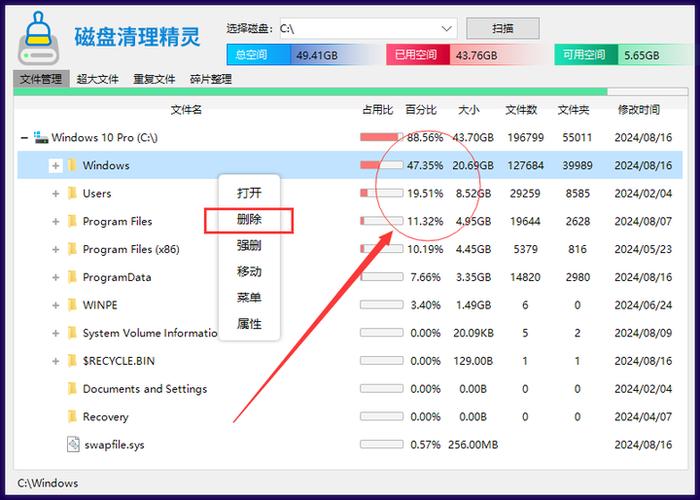
Task: Collapse the Windows 10 Pro (C:\) root node
Action: click(24, 138)
